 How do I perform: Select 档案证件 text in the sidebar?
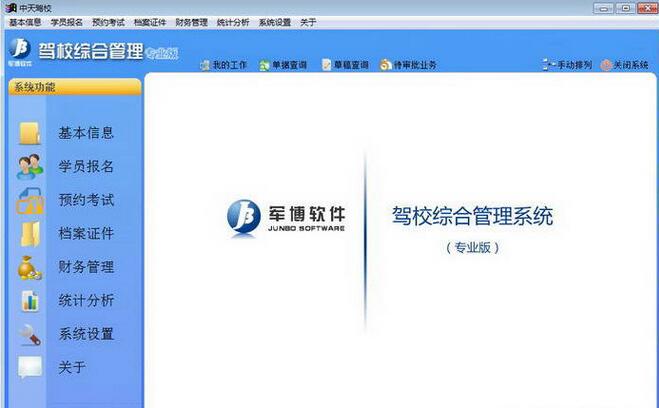pos(86,233)
